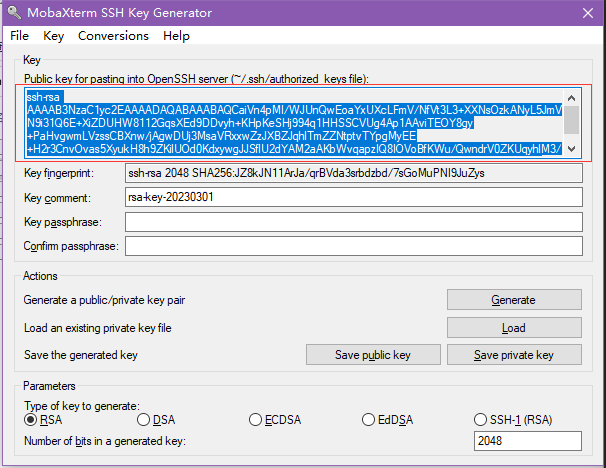The image size is (606, 468).
Task: Click 'Save the generated key' text
Action: click(x=81, y=355)
